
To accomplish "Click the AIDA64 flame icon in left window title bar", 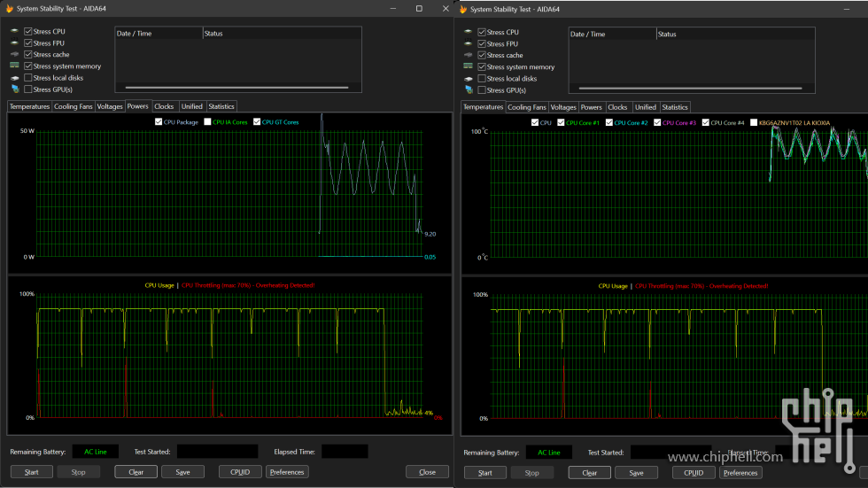I will pos(10,8).
